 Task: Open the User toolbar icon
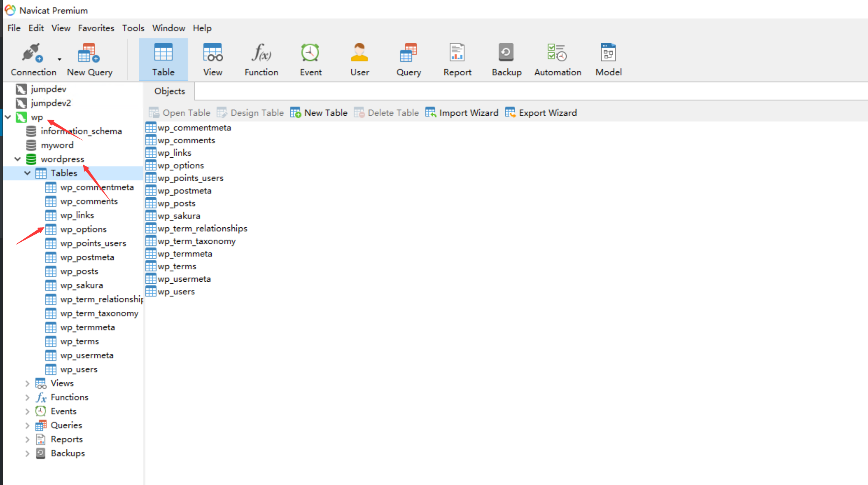[360, 60]
